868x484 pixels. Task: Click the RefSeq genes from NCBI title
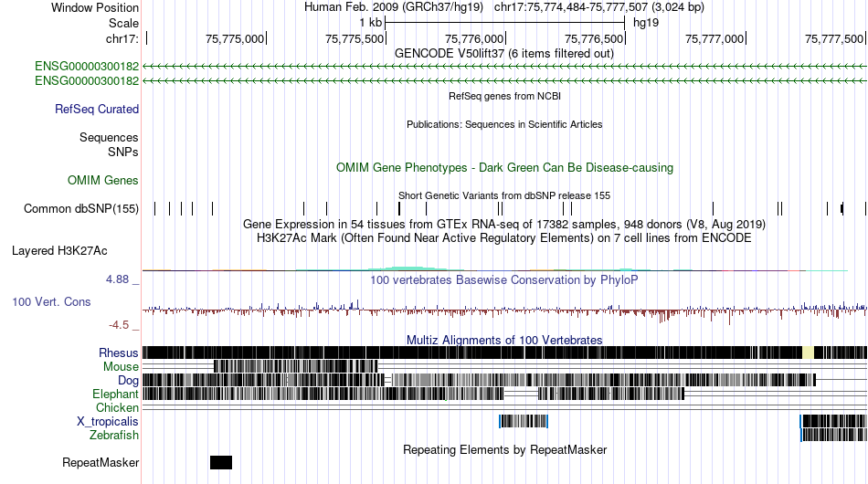pyautogui.click(x=505, y=96)
